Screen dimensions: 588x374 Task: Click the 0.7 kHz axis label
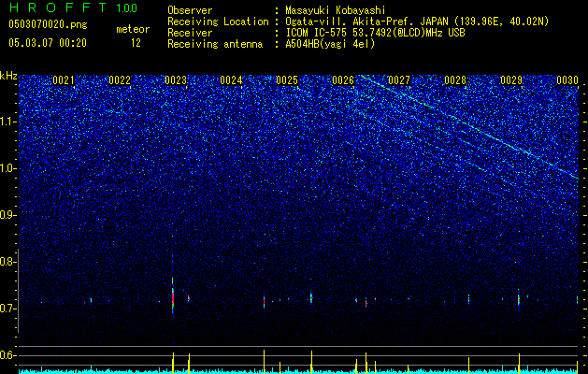(x=7, y=309)
